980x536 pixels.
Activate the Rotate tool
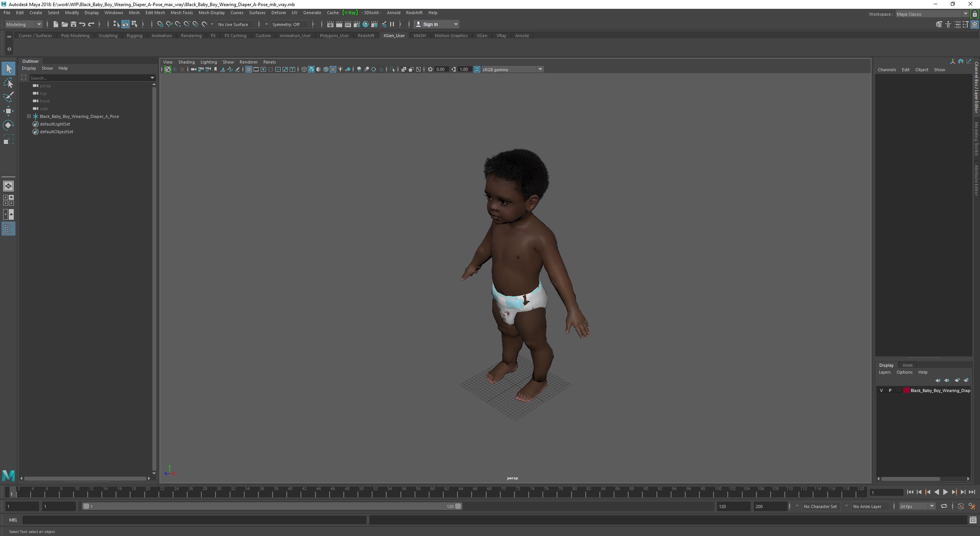(8, 125)
